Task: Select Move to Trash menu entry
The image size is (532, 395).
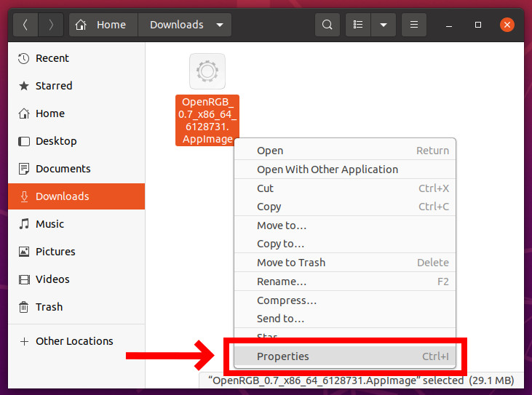Action: pos(345,263)
